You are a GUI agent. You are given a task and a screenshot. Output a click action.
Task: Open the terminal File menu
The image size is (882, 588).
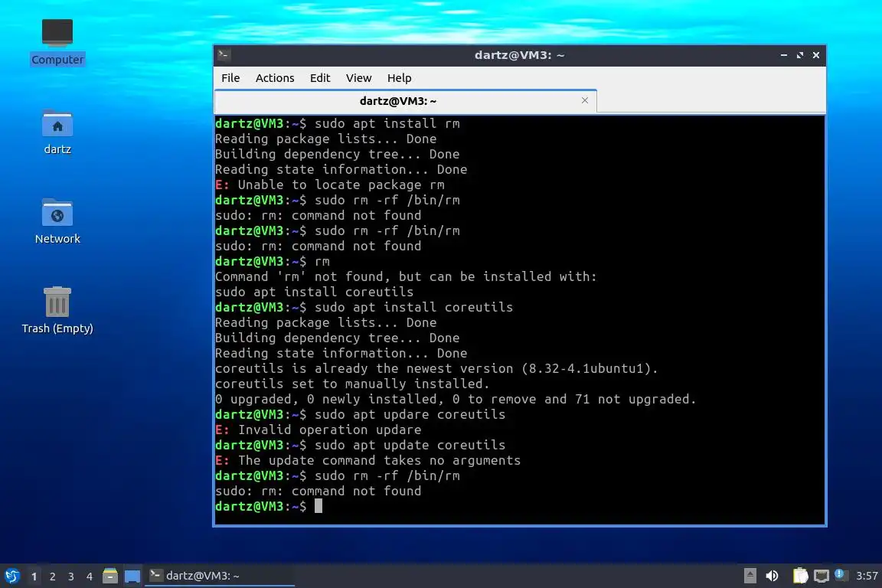[x=230, y=78]
